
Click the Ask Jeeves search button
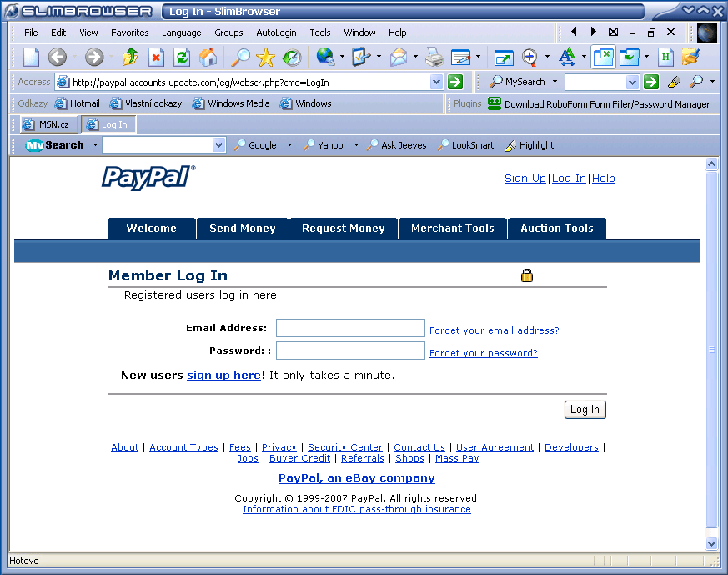pos(396,145)
